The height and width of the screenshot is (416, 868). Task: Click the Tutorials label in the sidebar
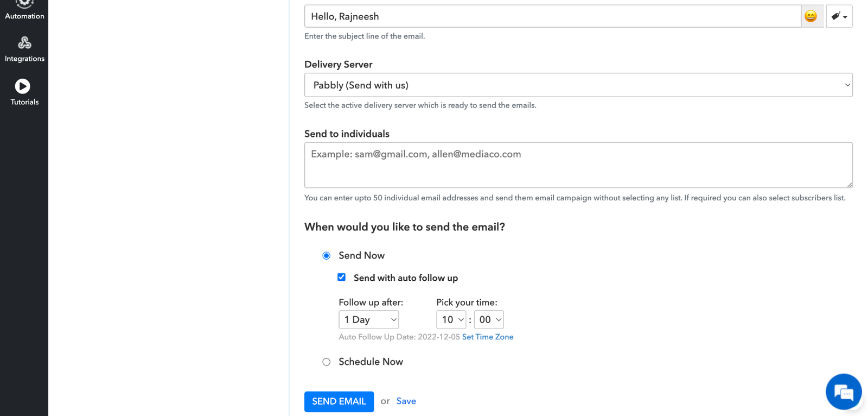point(24,102)
